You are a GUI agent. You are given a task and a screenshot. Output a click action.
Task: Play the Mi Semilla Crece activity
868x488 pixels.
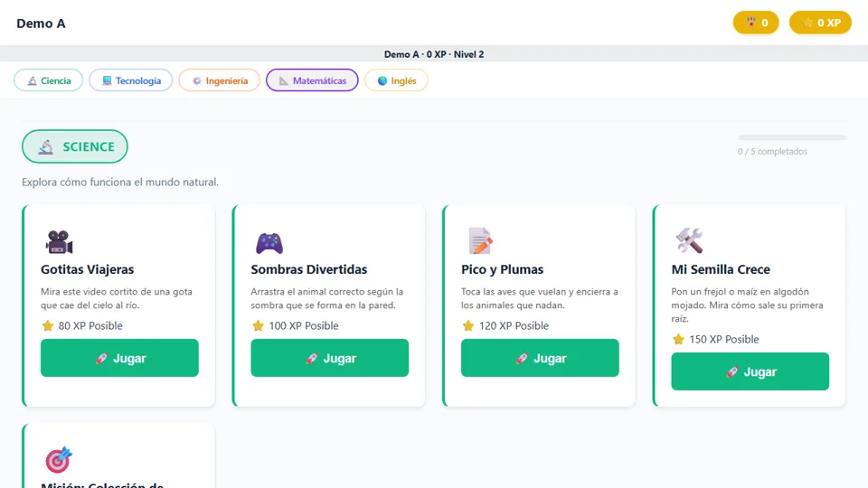(750, 371)
